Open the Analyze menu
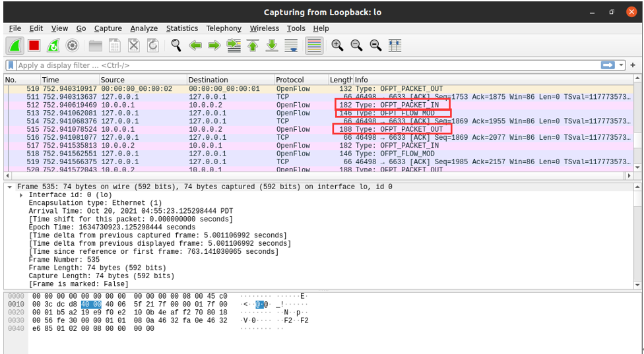Screen dimensions: 644x354 [144, 28]
